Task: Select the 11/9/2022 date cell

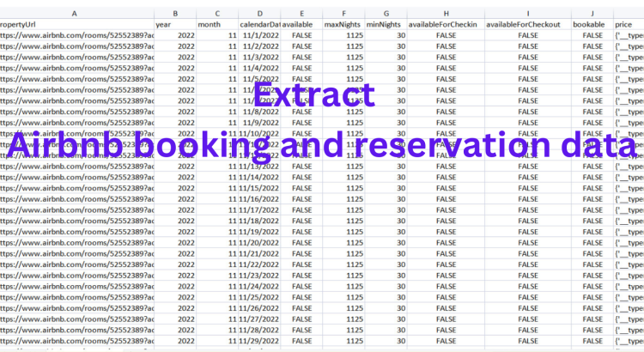Action: 259,123
